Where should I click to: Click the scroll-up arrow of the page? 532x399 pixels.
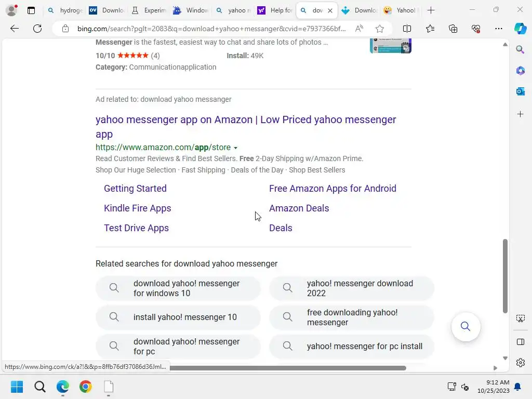point(505,45)
